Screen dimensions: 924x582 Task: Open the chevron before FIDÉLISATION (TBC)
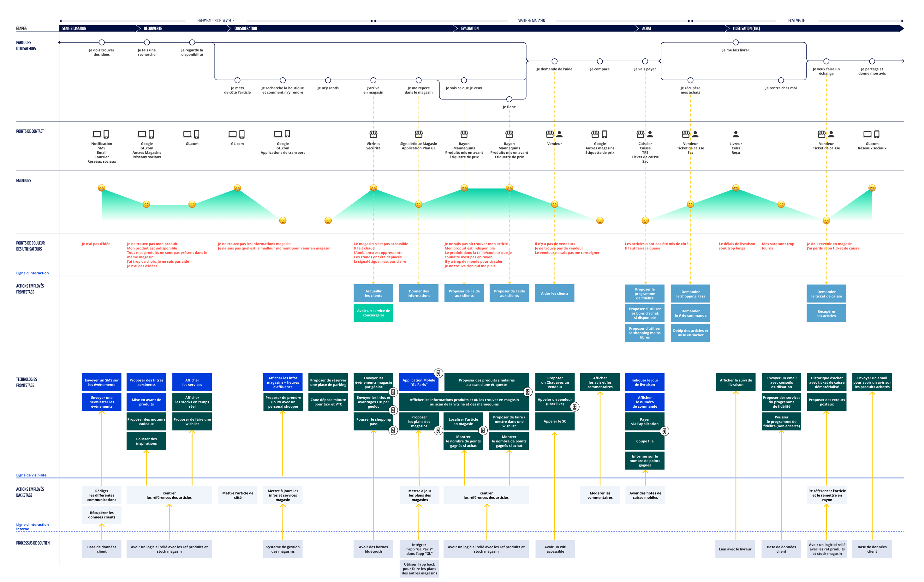727,28
